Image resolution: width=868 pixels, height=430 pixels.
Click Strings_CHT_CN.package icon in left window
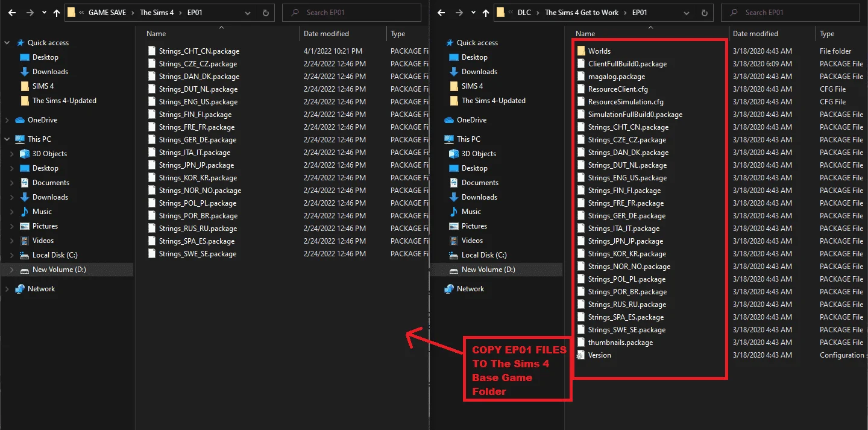click(x=152, y=51)
